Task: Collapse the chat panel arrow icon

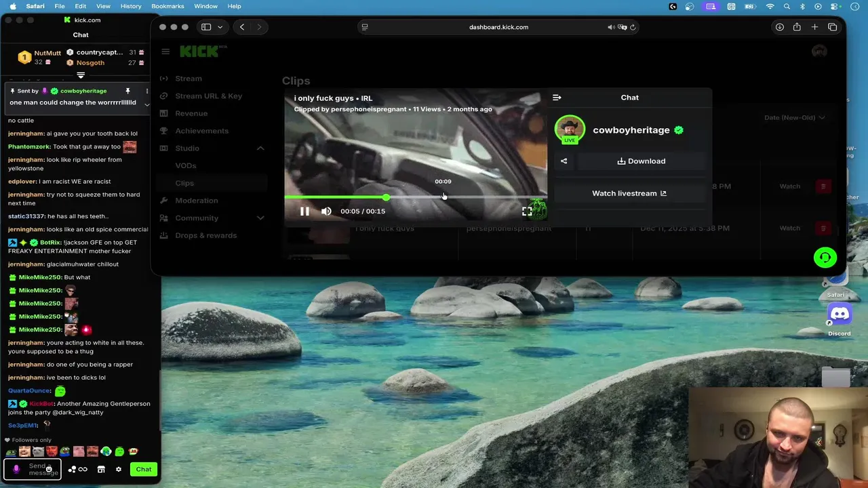Action: [x=557, y=98]
